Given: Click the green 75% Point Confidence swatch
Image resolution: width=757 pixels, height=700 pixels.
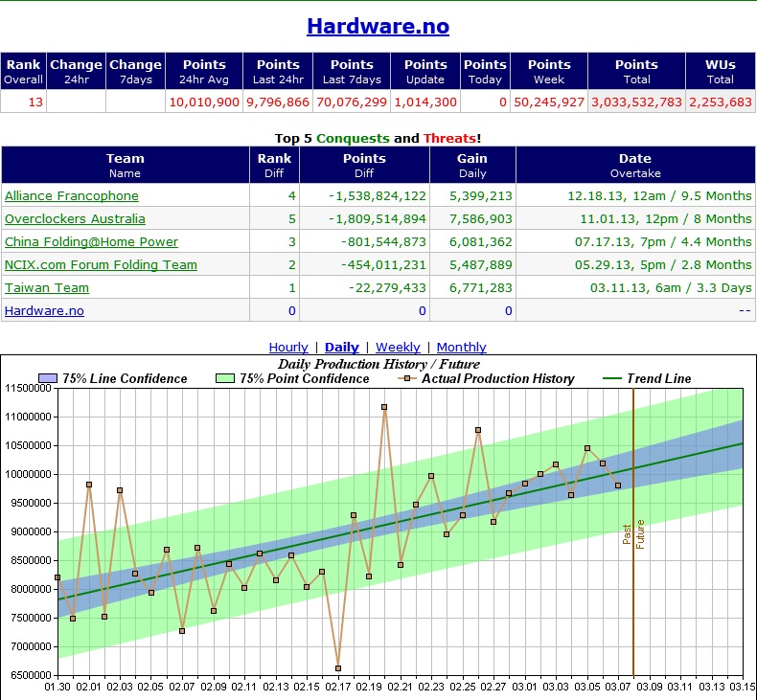Looking at the screenshot, I should pyautogui.click(x=225, y=378).
